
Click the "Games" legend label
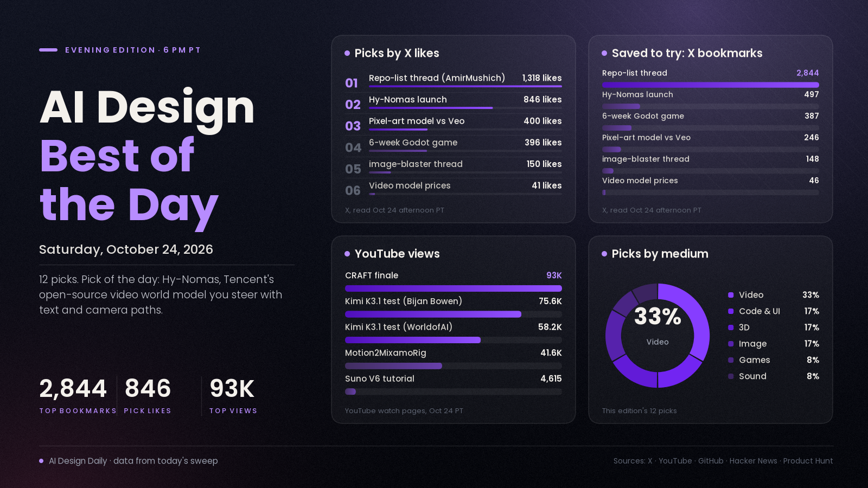755,360
